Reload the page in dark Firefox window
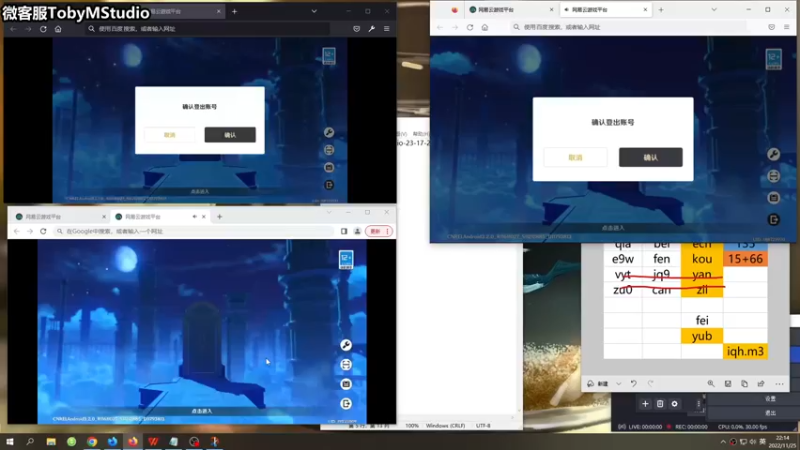The height and width of the screenshot is (450, 800). 43,29
